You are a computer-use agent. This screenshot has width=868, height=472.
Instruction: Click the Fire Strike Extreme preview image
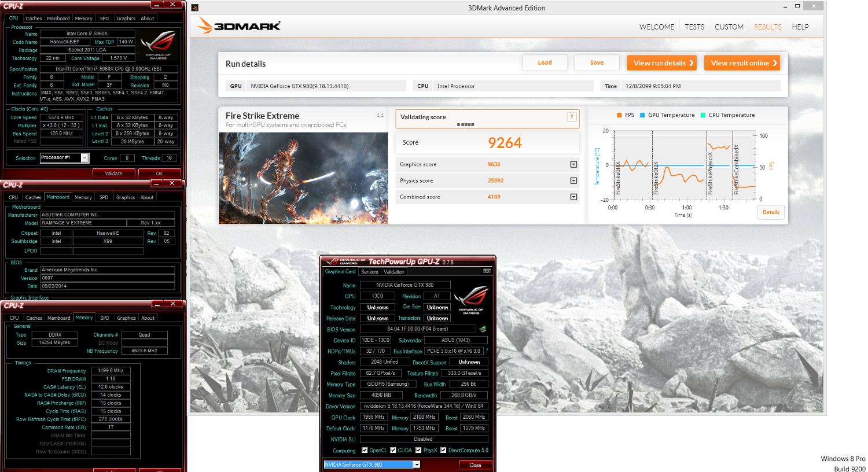point(303,178)
